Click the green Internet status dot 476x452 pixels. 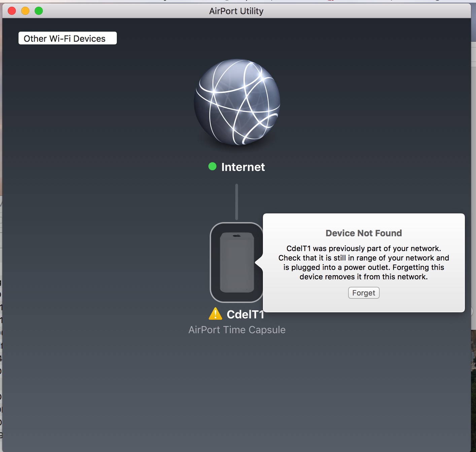coord(212,166)
